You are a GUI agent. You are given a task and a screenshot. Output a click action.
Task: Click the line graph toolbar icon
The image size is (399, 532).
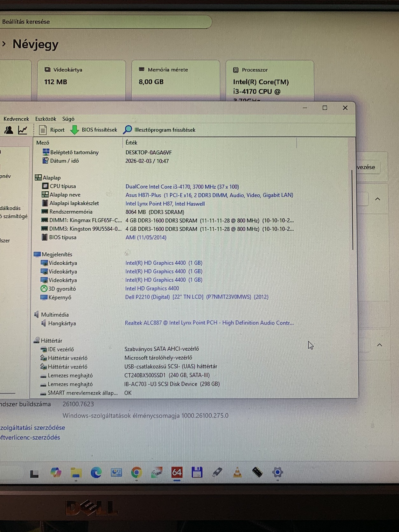[x=23, y=130]
